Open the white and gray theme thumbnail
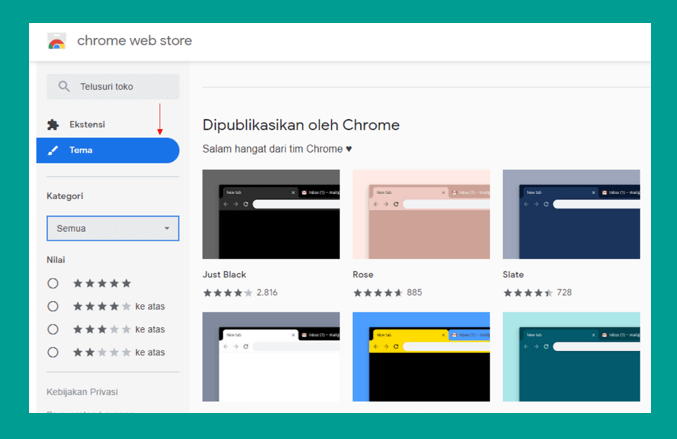The image size is (677, 439). (x=271, y=357)
